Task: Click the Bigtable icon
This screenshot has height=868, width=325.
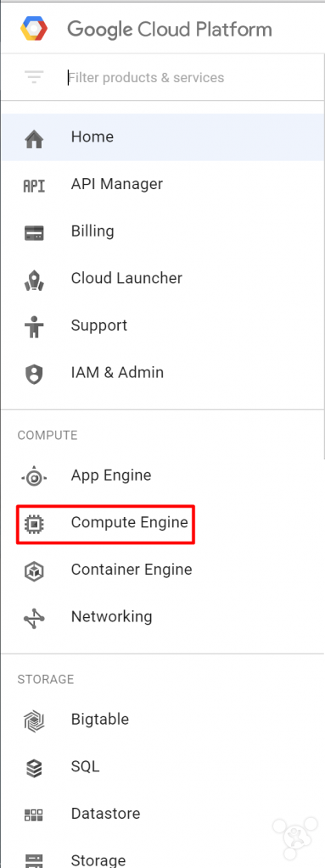Action: tap(34, 721)
